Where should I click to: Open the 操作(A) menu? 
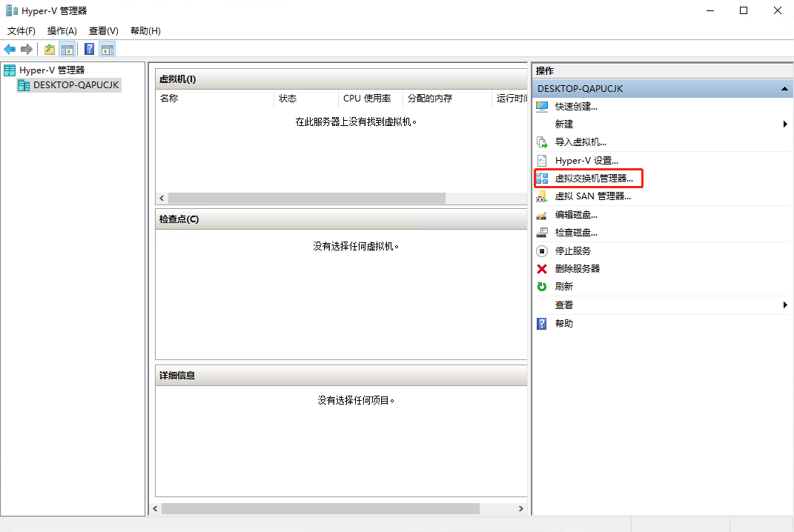pyautogui.click(x=62, y=31)
